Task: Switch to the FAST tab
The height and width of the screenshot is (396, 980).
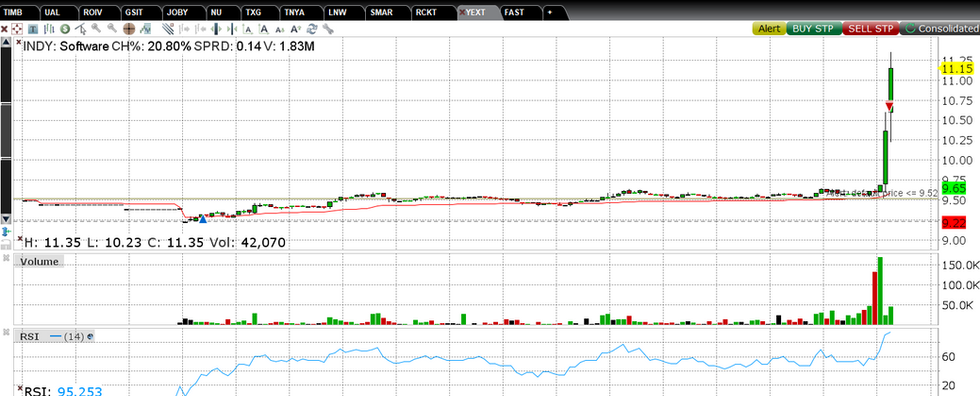Action: tap(515, 12)
